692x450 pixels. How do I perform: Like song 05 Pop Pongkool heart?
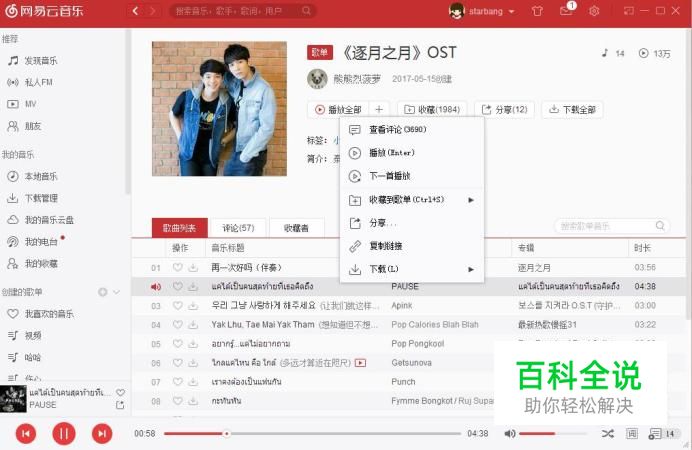pos(177,343)
